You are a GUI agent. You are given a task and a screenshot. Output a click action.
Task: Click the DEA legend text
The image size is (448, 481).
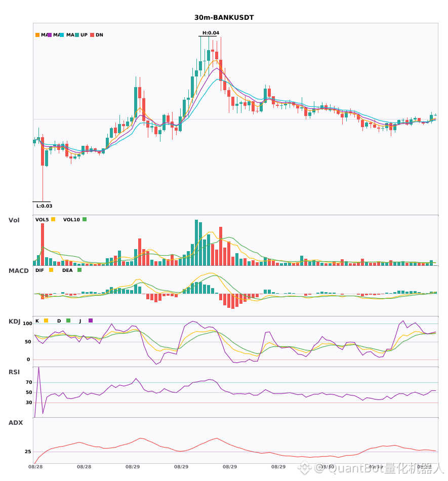point(67,270)
